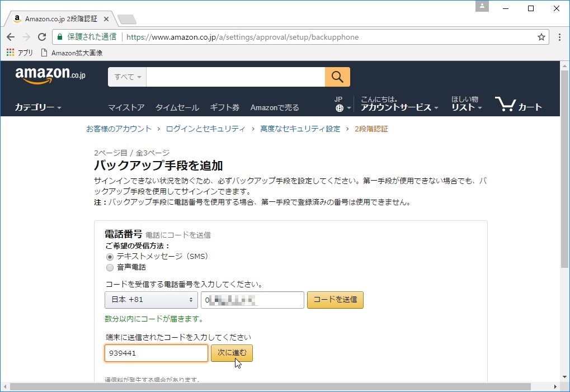The width and height of the screenshot is (570, 392).
Task: Bookmark this page with the star icon
Action: (x=540, y=37)
